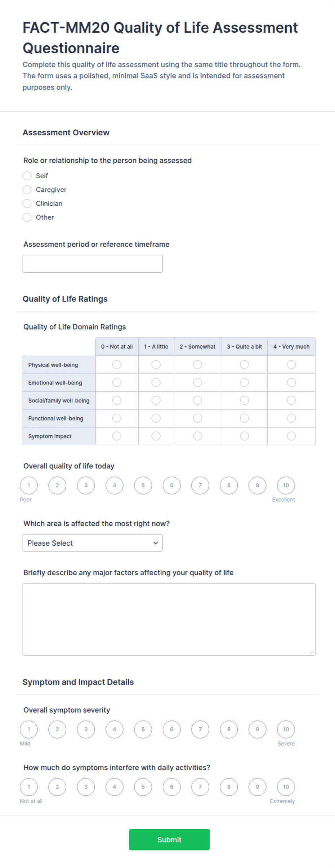The image size is (335, 868).
Task: Rate Functional well-being as 1 - A little
Action: (156, 418)
